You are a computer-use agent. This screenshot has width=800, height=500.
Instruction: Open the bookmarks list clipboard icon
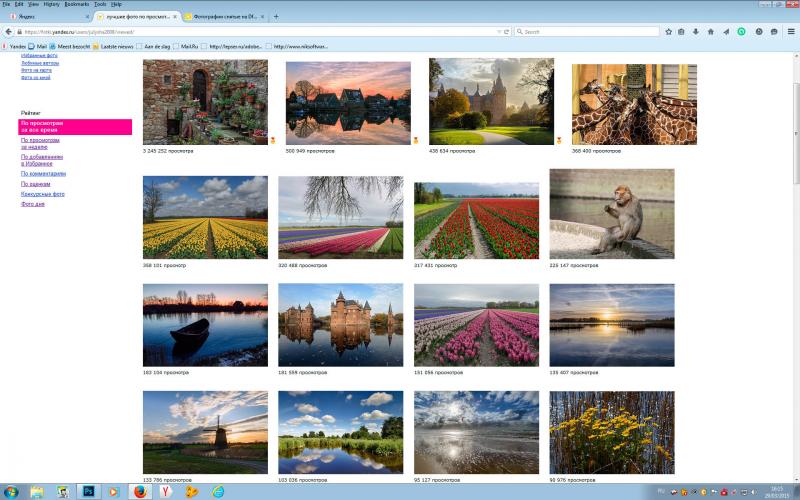(x=681, y=32)
